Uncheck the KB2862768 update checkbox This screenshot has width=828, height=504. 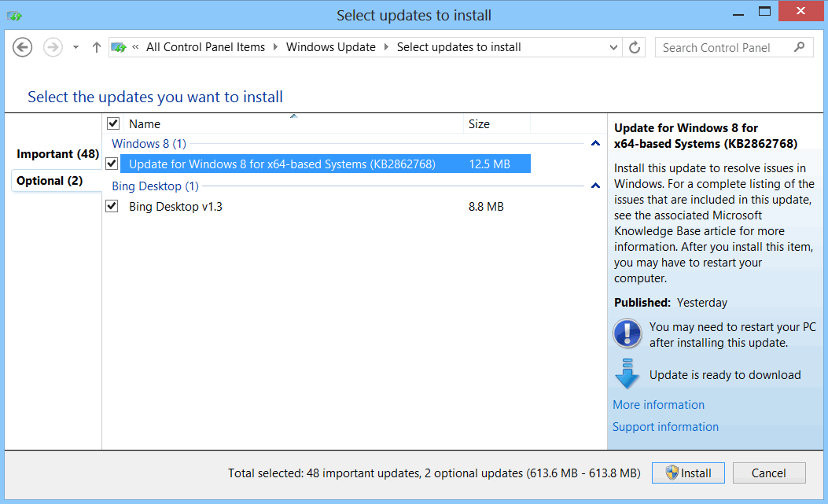tap(112, 164)
